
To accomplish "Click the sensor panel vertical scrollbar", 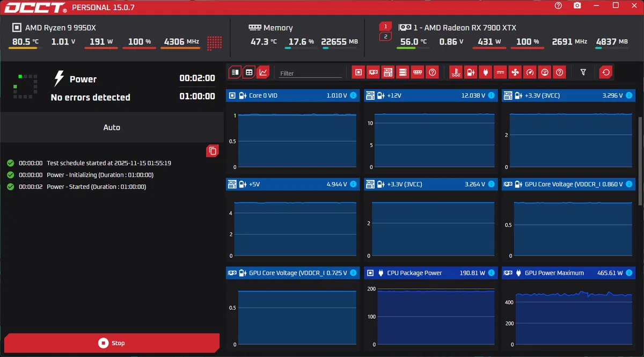I will coord(639,160).
